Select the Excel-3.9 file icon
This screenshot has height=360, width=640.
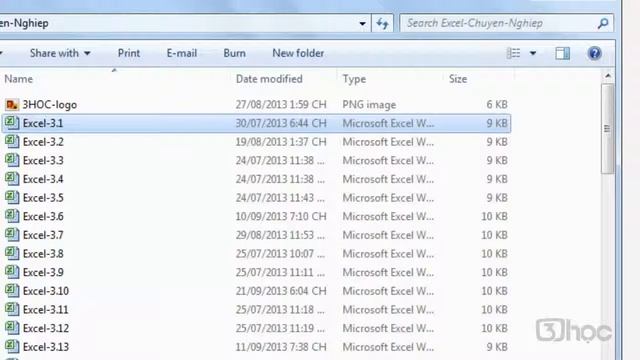tap(12, 272)
